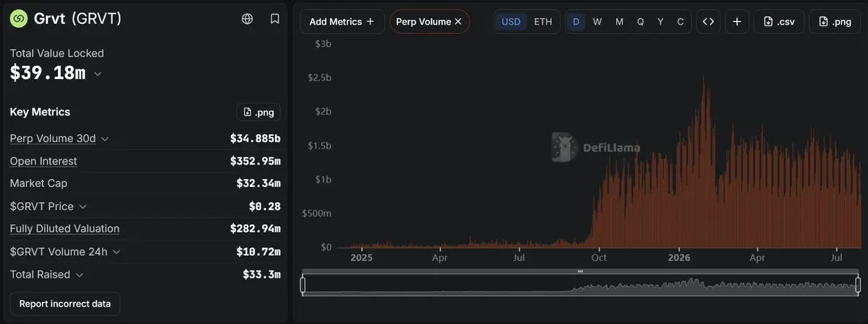Click the plus icon beside embed code
The height and width of the screenshot is (324, 868).
tap(737, 22)
